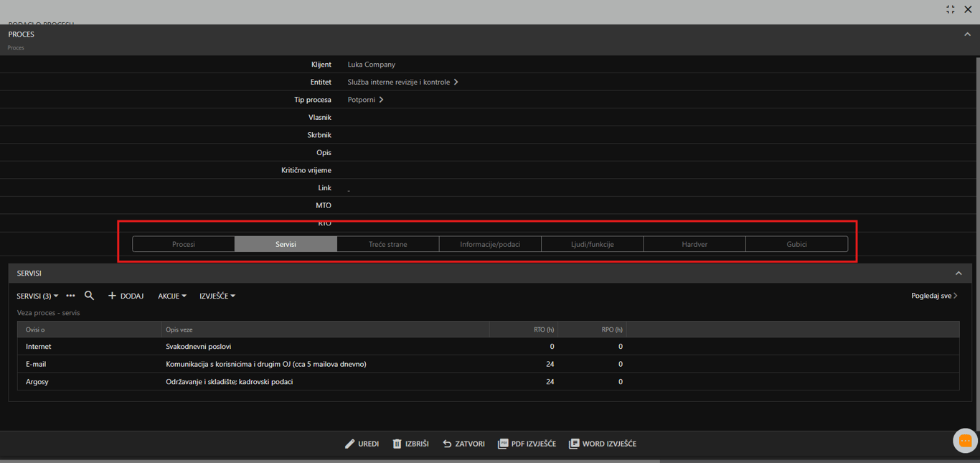
Task: Click the Luka Company client value
Action: [371, 65]
